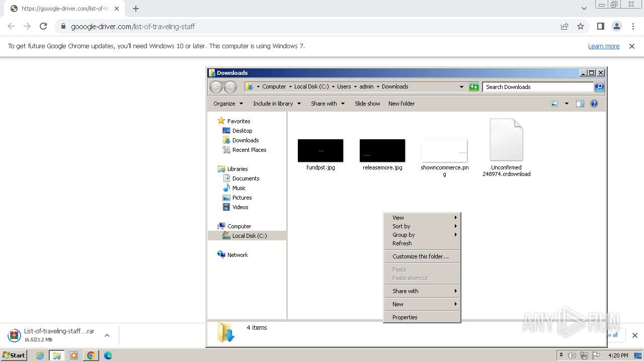Screen dimensions: 644x362
Task: Create New folder from toolbar
Action: 401,104
